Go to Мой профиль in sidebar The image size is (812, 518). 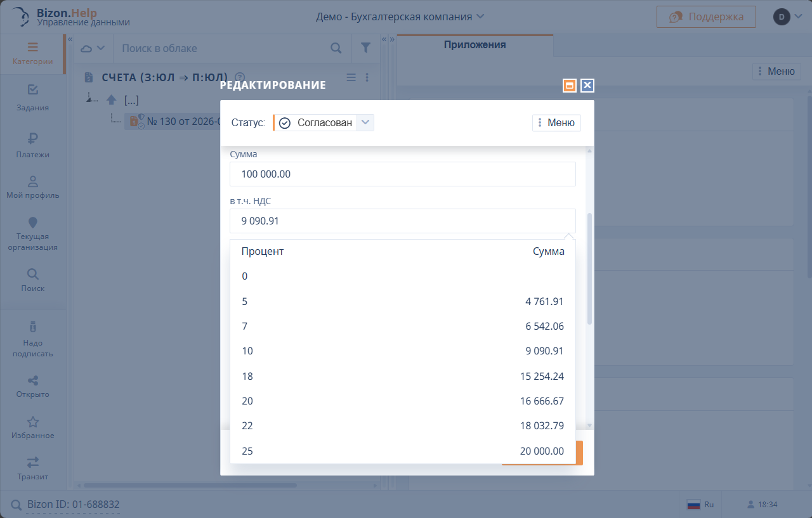[33, 187]
